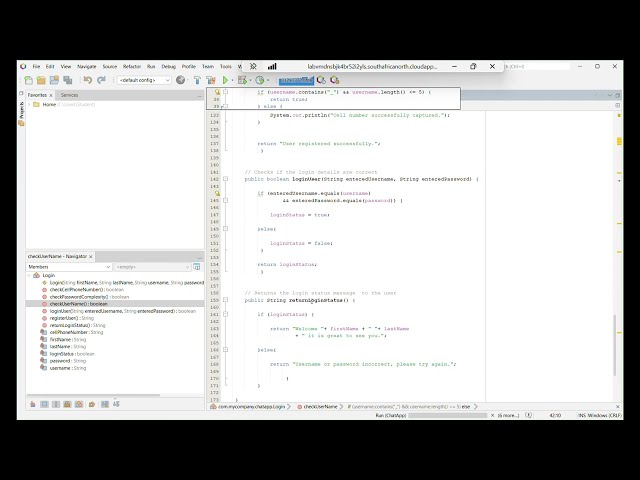This screenshot has height=480, width=640.
Task: Click the globe browser icon in toolbar
Action: [x=180, y=80]
